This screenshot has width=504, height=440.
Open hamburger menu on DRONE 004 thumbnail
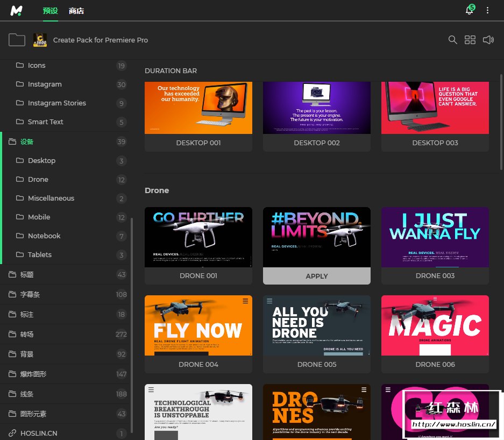[245, 301]
